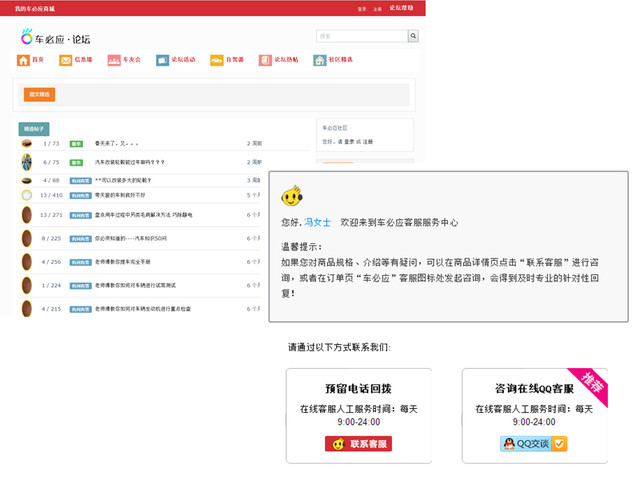The image size is (640, 480).
Task: Click the 咨询在线QQ客服 card heading
Action: click(534, 389)
